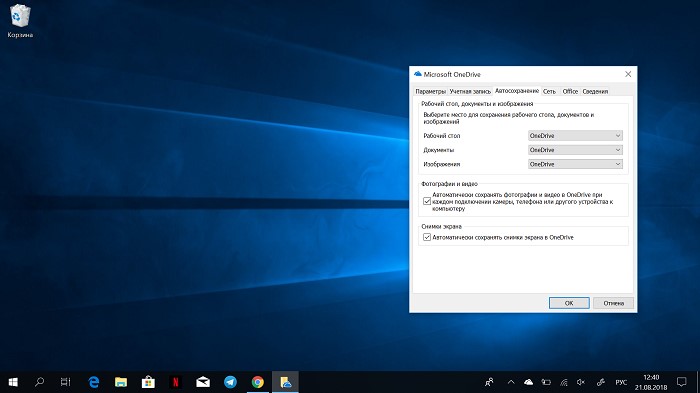Open the Сведения tab
The image size is (700, 393).
click(x=595, y=91)
